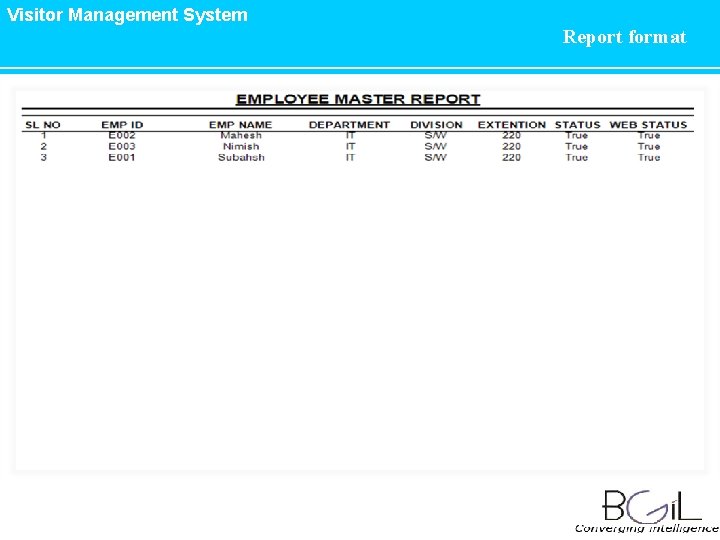This screenshot has width=720, height=540.
Task: Click WEB STATUS True for Mahesh
Action: tap(649, 135)
